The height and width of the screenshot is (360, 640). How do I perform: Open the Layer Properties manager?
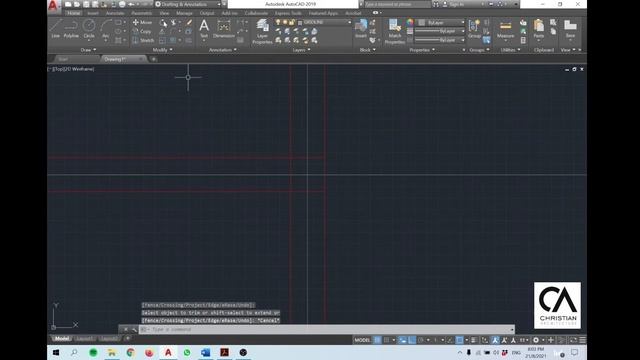tap(262, 31)
